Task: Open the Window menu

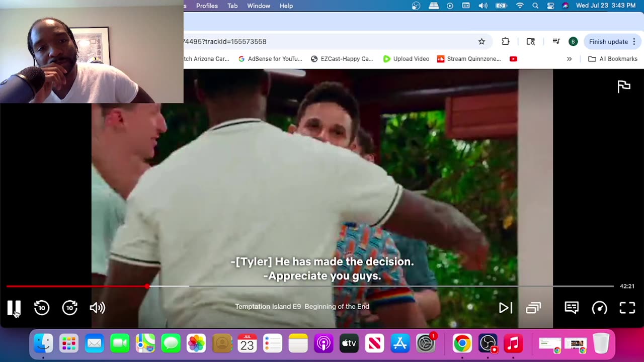Action: coord(259,6)
